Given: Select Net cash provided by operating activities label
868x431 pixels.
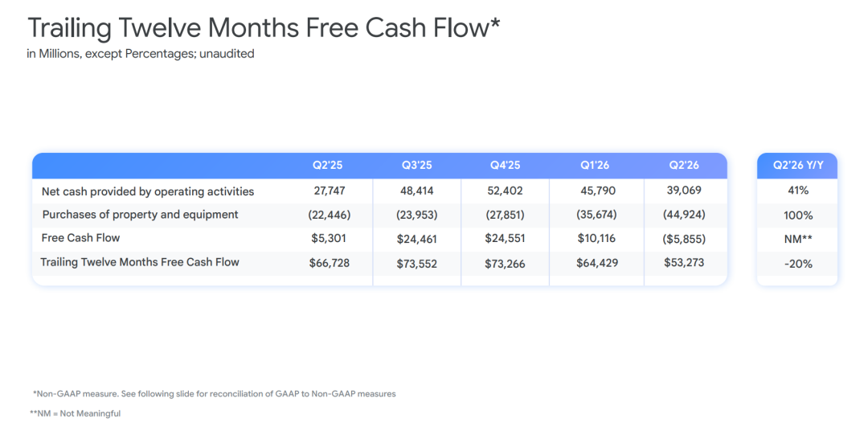Looking at the screenshot, I should point(148,191).
